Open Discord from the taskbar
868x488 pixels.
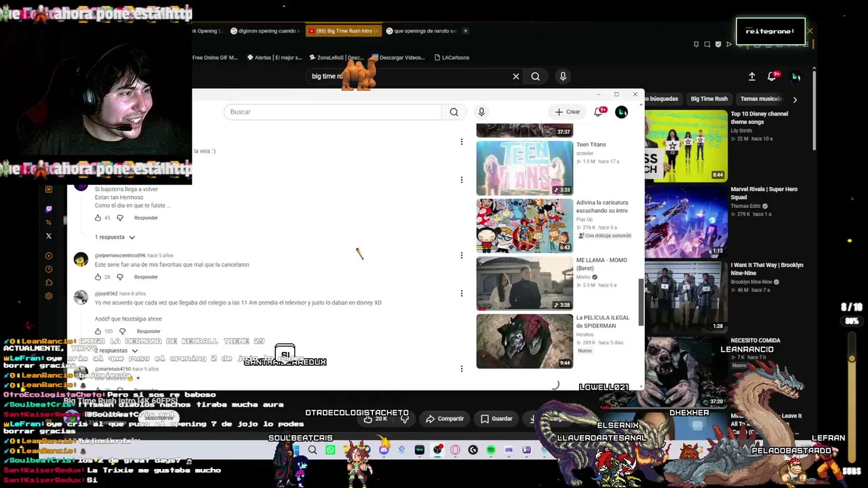pos(384,450)
